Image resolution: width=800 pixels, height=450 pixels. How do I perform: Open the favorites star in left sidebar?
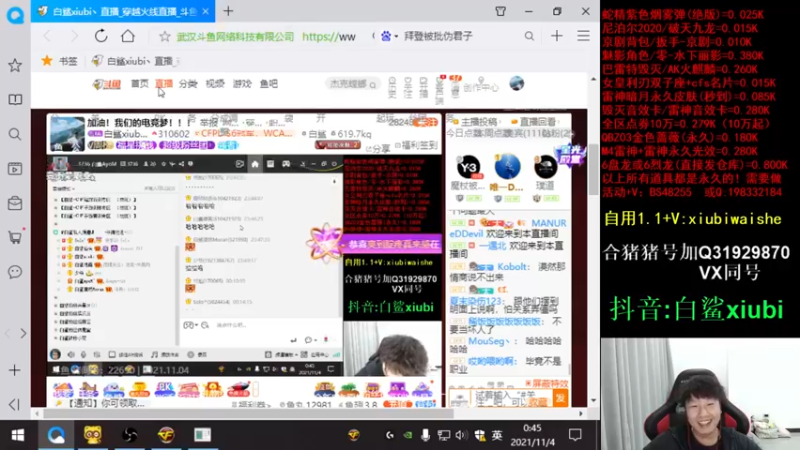[15, 65]
